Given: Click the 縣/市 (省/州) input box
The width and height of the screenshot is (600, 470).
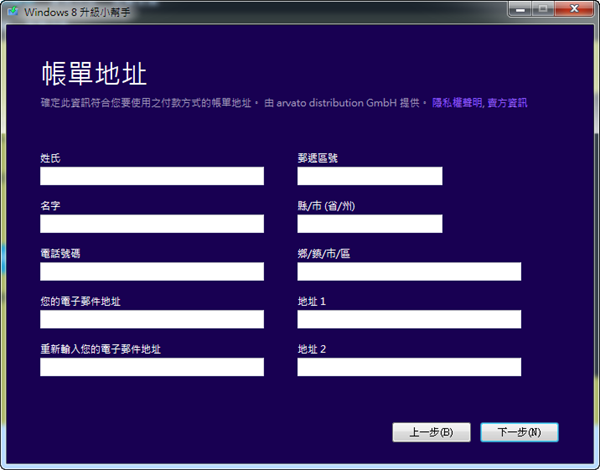Looking at the screenshot, I should tap(370, 224).
